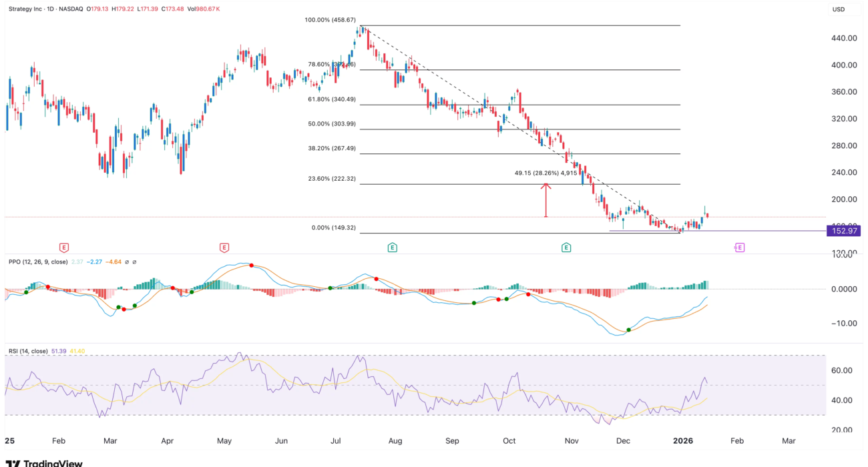This screenshot has height=467, width=868.
Task: Select the 100.00% (458.67) Fibonacci level label
Action: coord(333,21)
